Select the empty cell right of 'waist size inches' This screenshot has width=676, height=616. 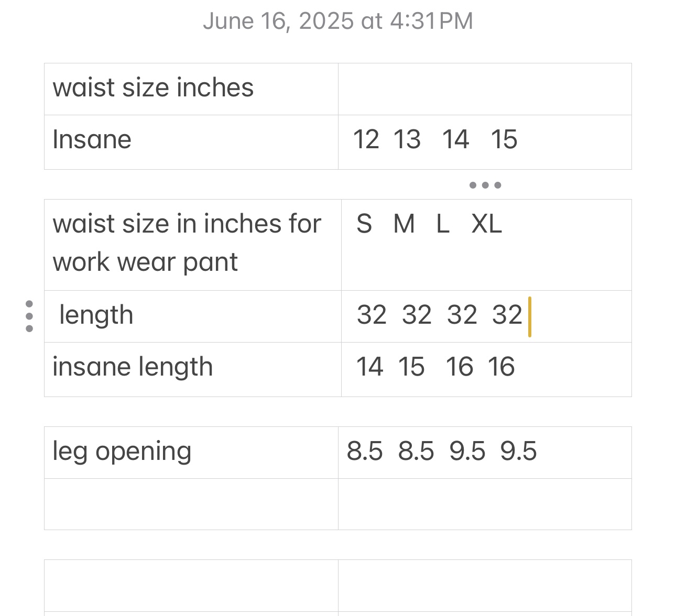pyautogui.click(x=485, y=89)
